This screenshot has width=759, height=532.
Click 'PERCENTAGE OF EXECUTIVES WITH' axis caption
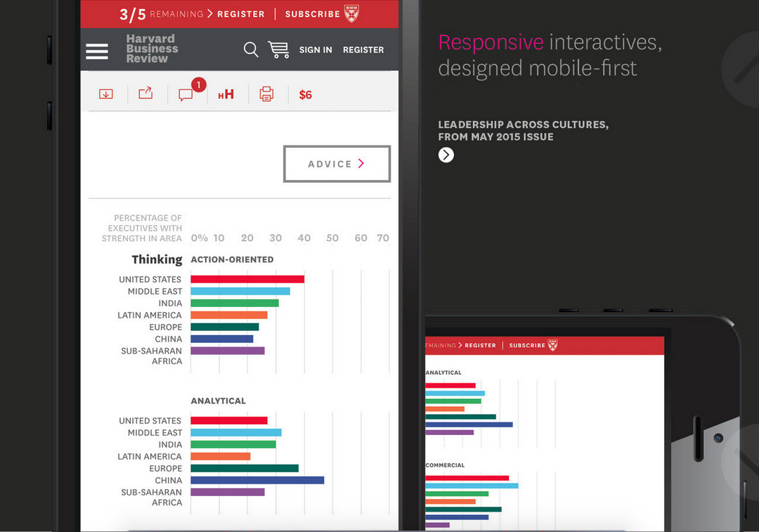tap(145, 223)
